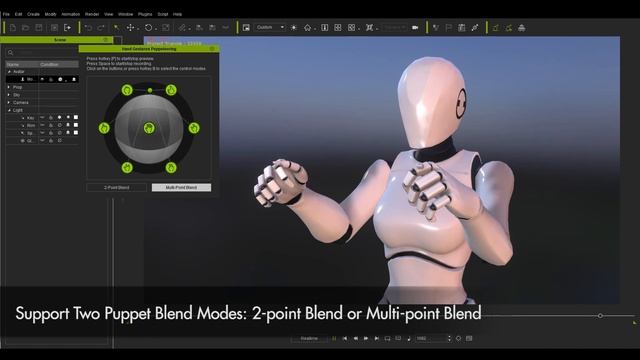
Task: Open the Edit menu
Action: coord(18,14)
